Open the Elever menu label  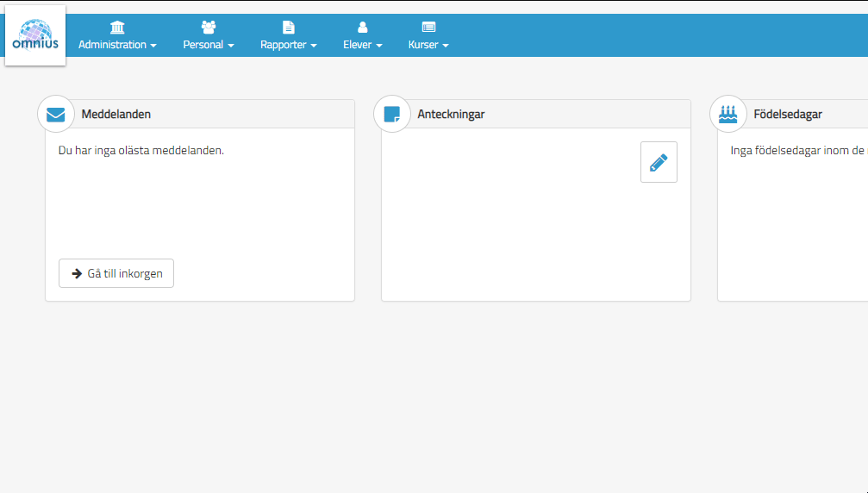click(x=357, y=45)
